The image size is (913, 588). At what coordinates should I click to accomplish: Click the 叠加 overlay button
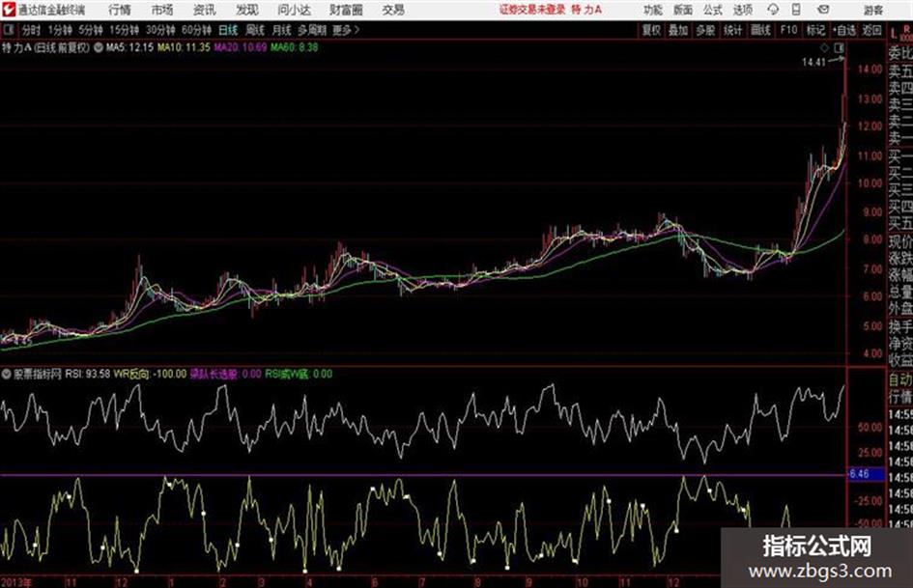click(x=678, y=30)
